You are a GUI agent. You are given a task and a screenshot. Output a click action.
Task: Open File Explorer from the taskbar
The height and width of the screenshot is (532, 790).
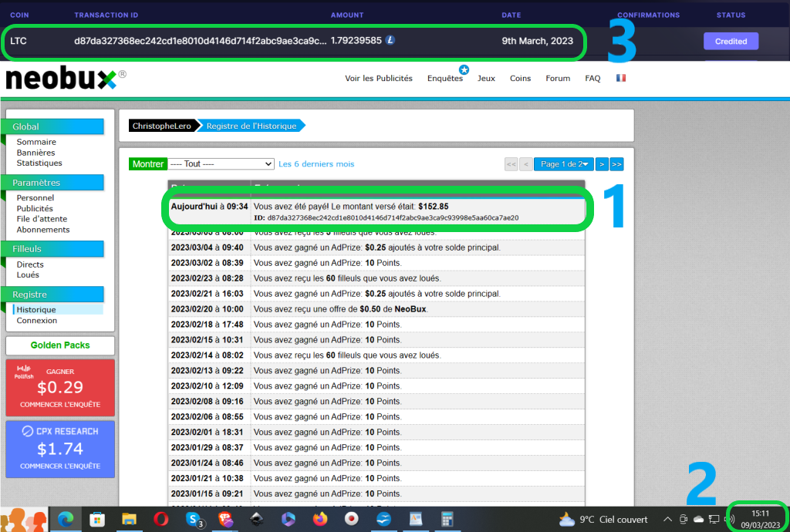(x=129, y=519)
